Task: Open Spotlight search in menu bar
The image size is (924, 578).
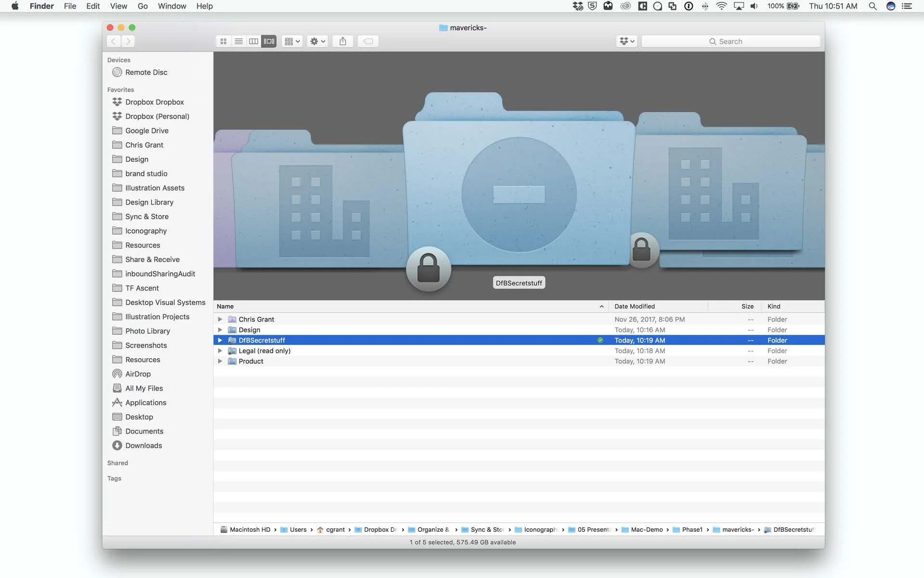Action: 872,6
